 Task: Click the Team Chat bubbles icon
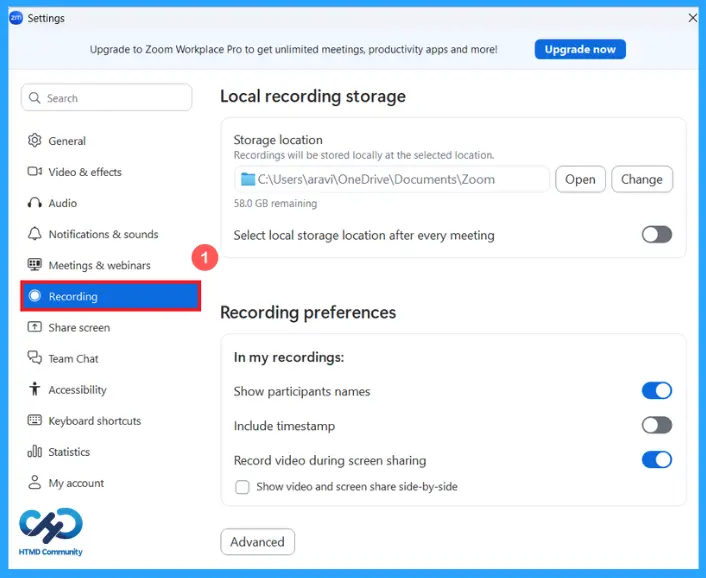pyautogui.click(x=35, y=358)
